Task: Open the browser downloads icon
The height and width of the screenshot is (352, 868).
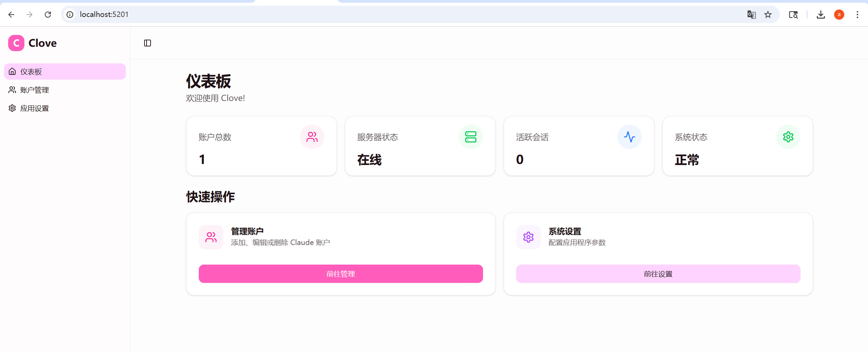Action: 821,15
